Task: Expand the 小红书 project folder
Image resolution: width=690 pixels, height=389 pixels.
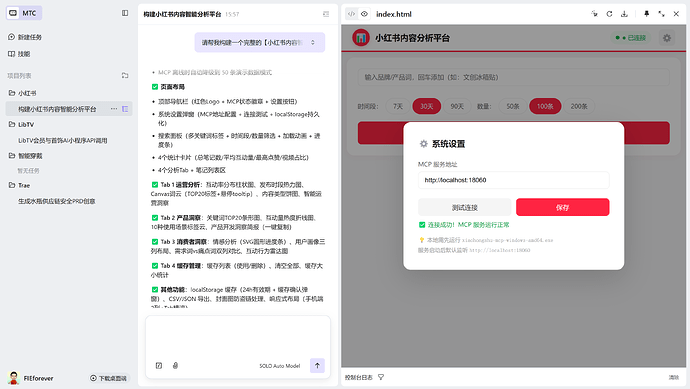Action: click(x=22, y=93)
